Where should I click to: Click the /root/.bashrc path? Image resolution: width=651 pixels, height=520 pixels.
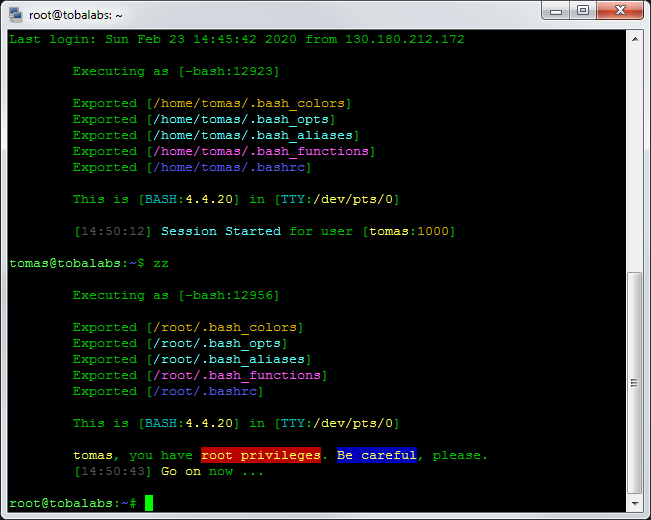205,392
